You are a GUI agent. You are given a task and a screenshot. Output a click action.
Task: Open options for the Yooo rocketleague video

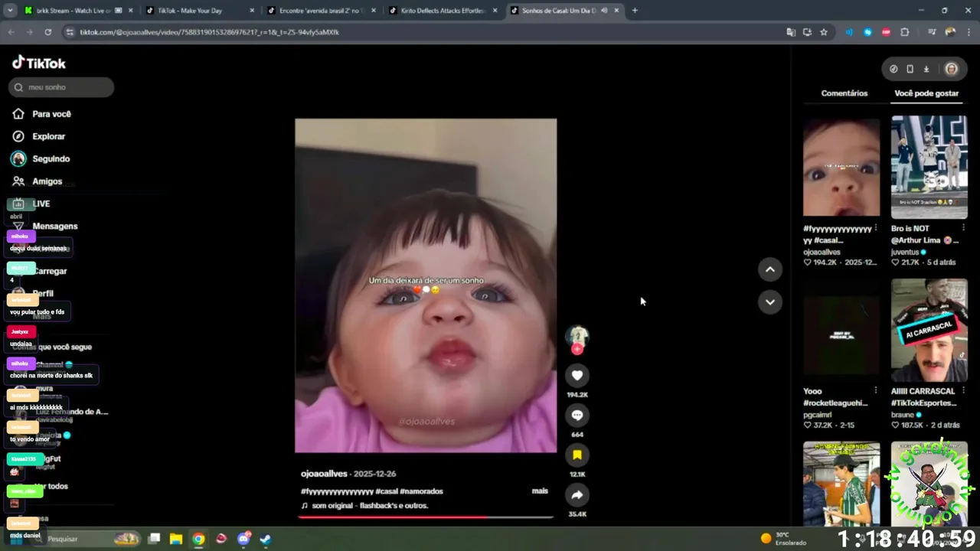pyautogui.click(x=876, y=391)
